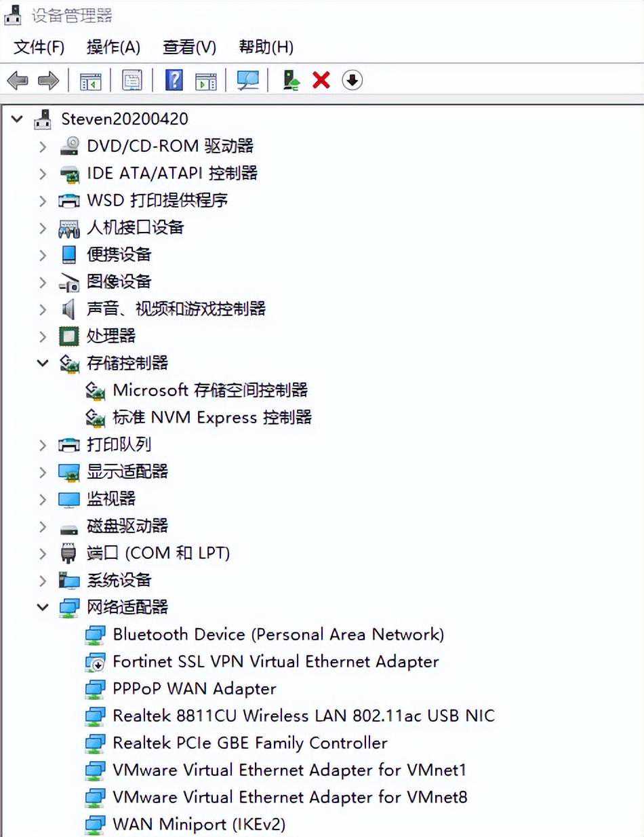This screenshot has width=644, height=837.
Task: Open the 操作(A) menu
Action: coord(113,47)
